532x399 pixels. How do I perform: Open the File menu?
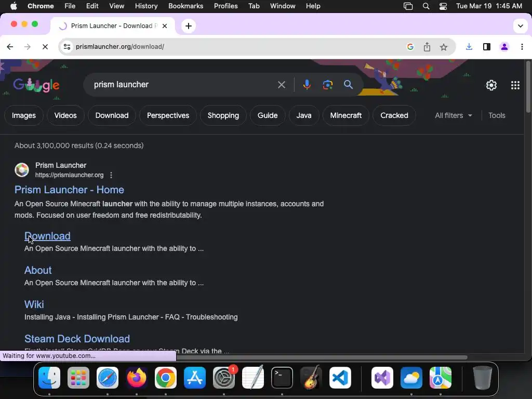tap(70, 6)
